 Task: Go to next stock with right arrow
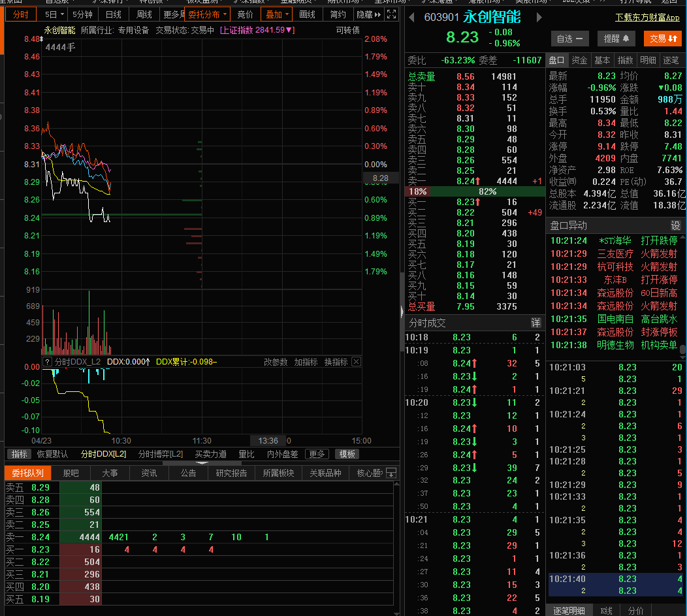tap(539, 17)
